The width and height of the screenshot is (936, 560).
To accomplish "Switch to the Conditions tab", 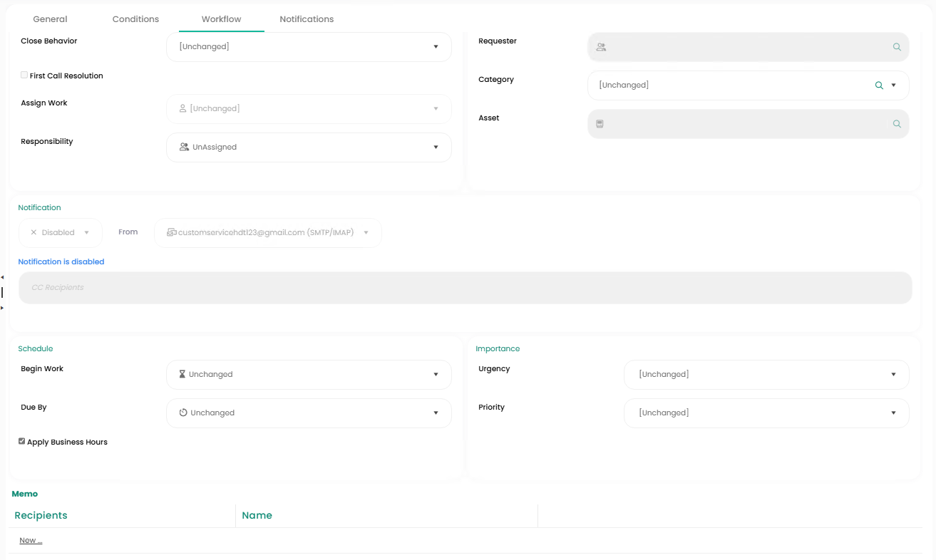I will click(x=135, y=19).
